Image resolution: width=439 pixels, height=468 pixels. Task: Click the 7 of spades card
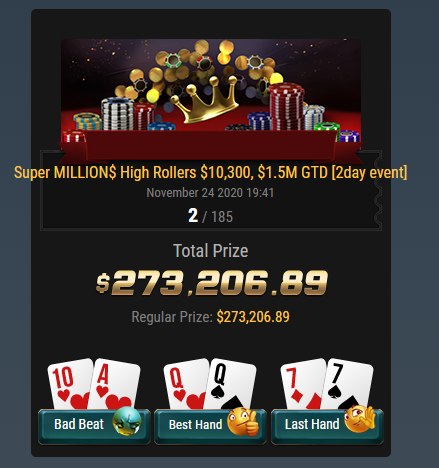348,385
